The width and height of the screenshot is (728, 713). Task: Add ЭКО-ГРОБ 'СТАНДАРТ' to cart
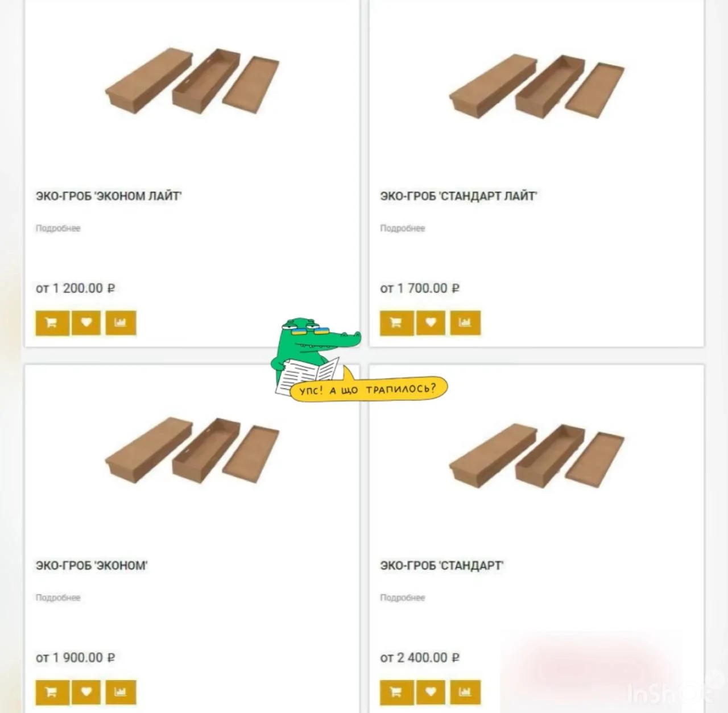coord(396,693)
